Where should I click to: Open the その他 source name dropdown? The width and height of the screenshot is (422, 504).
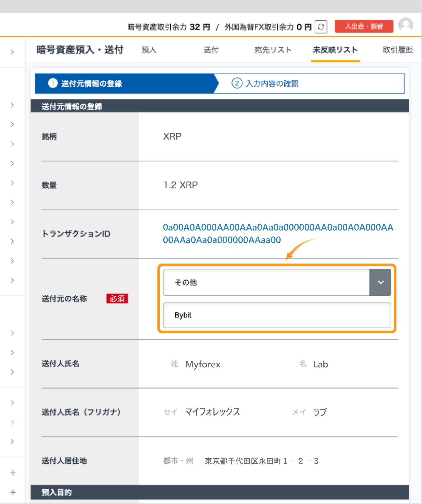(277, 282)
